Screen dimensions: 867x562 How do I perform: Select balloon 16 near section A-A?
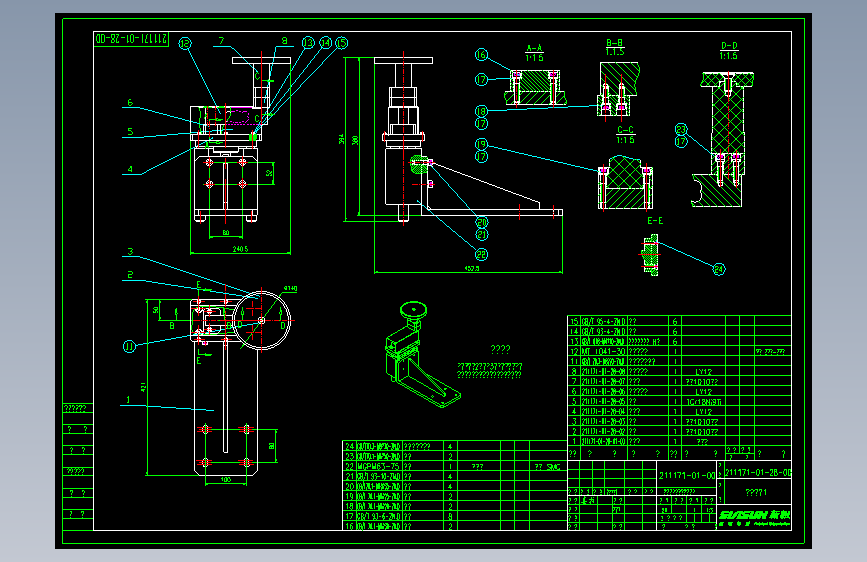pos(482,54)
